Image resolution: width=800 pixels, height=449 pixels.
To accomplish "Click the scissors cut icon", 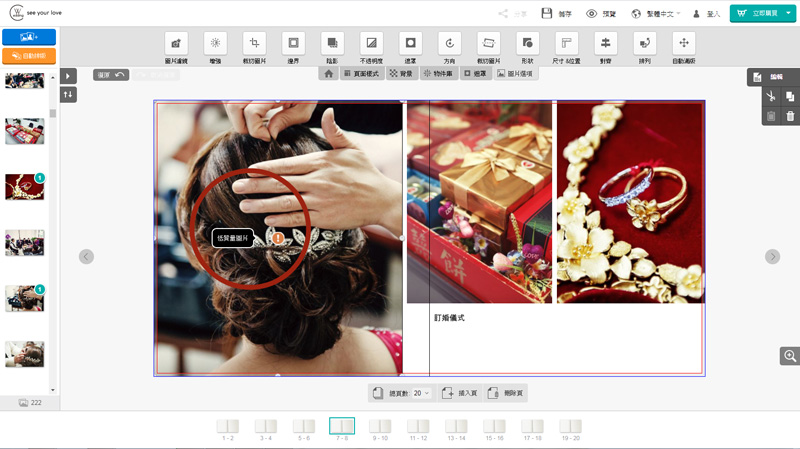I will [770, 97].
